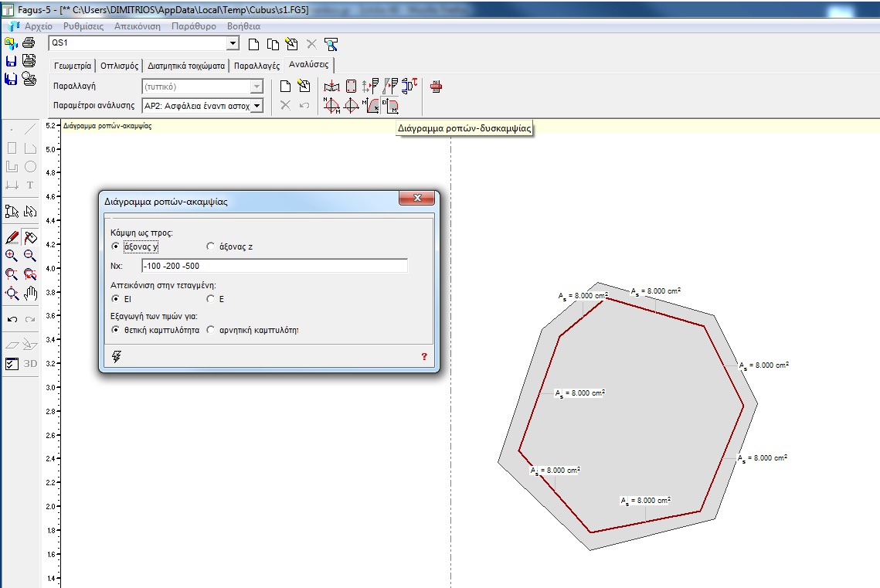The height and width of the screenshot is (588, 880).
Task: Select the zoom out magnifier tool
Action: click(x=30, y=256)
